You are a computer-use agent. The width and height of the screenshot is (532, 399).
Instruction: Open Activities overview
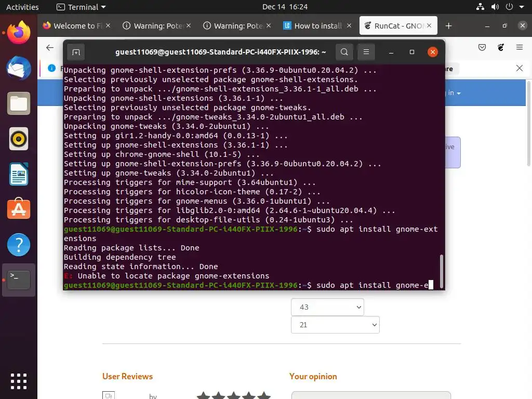[22, 7]
